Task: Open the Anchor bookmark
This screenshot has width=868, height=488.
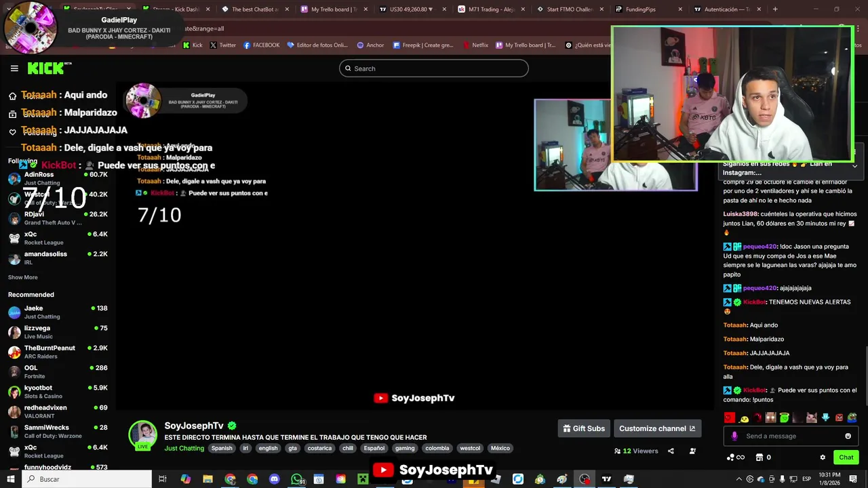Action: point(370,45)
